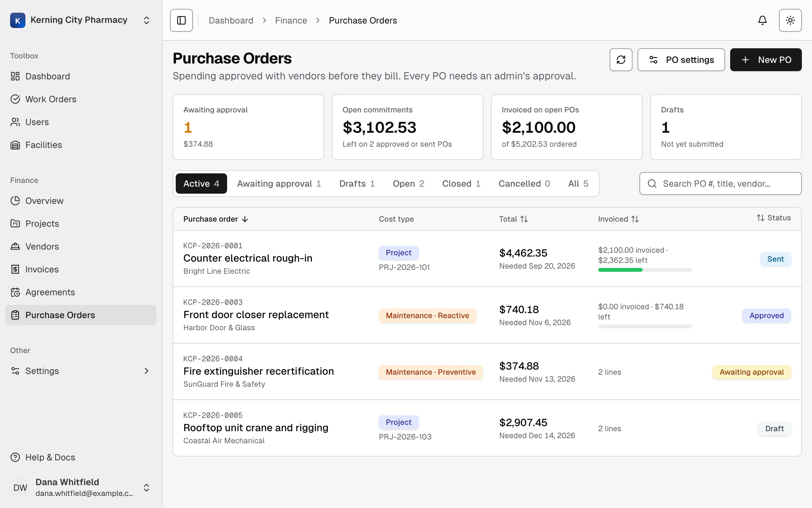812x508 pixels.
Task: Open Help & Docs
Action: (81, 457)
